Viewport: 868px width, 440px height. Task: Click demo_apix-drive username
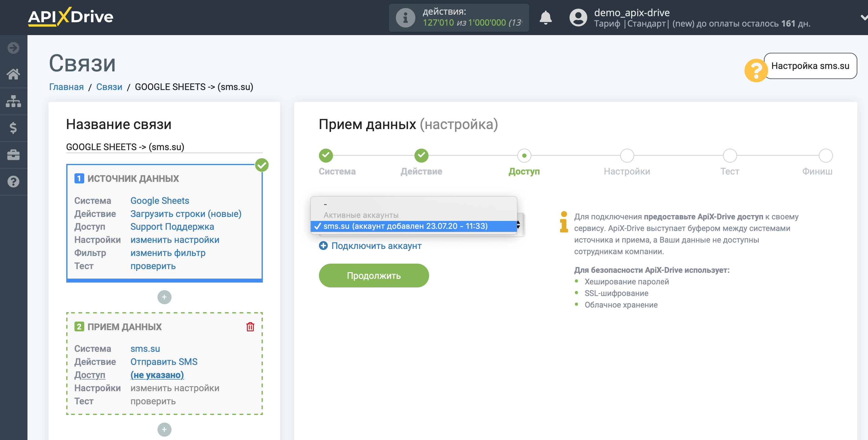pyautogui.click(x=632, y=13)
